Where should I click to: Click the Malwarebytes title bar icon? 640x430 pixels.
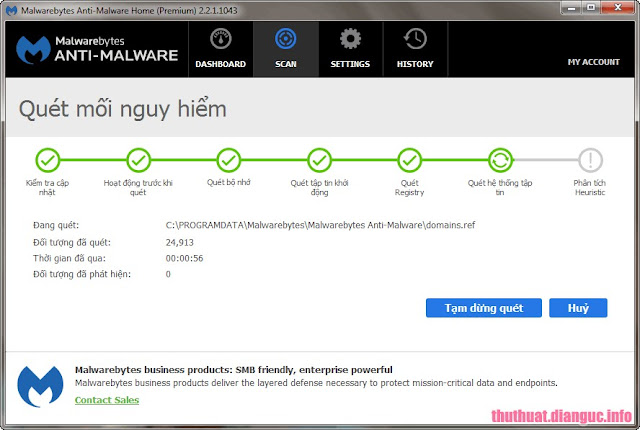(11, 10)
